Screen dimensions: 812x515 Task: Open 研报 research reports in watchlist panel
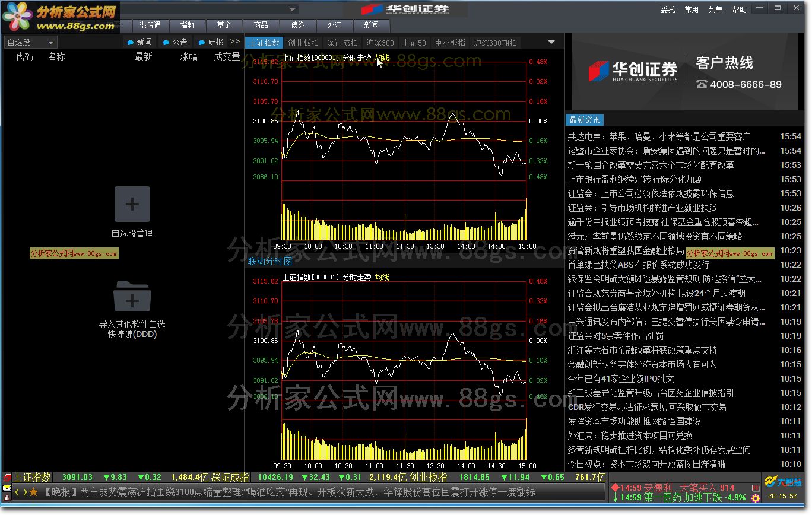211,42
